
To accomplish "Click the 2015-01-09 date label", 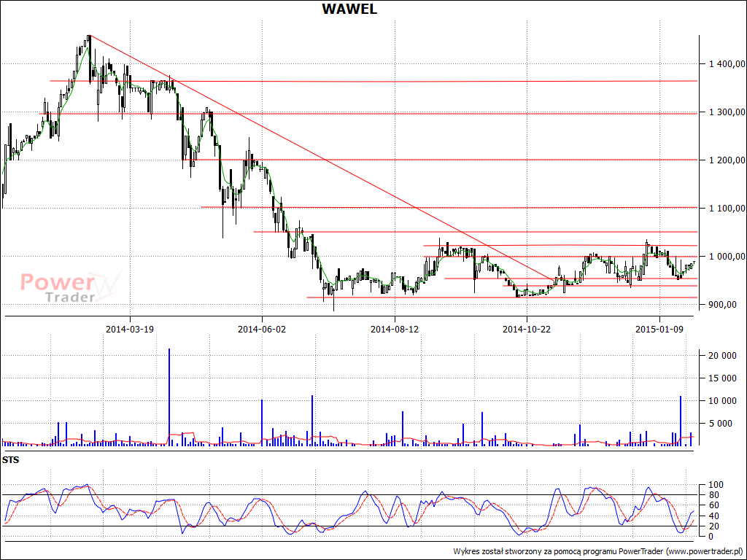I will pos(659,329).
